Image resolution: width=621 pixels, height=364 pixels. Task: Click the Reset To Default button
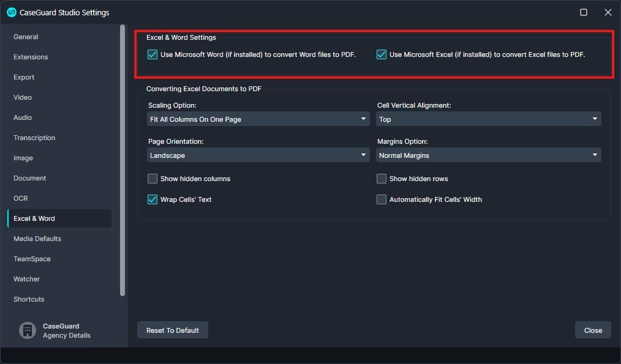pyautogui.click(x=173, y=330)
